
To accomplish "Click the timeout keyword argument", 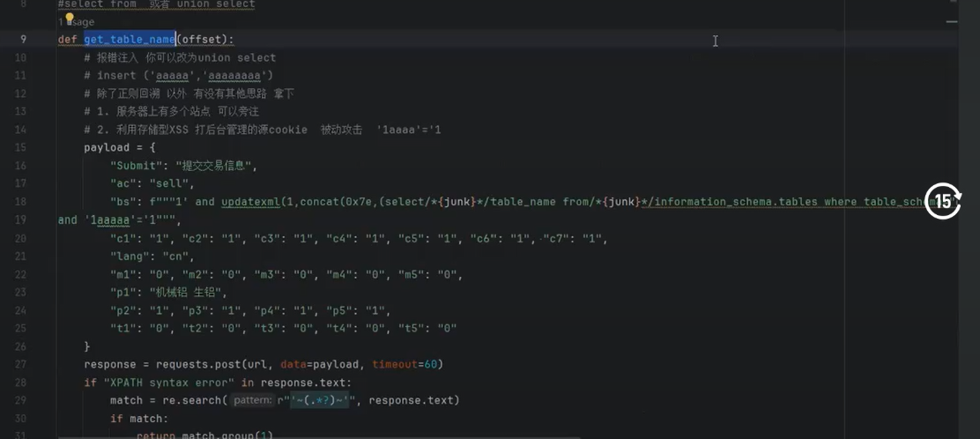I will [395, 364].
